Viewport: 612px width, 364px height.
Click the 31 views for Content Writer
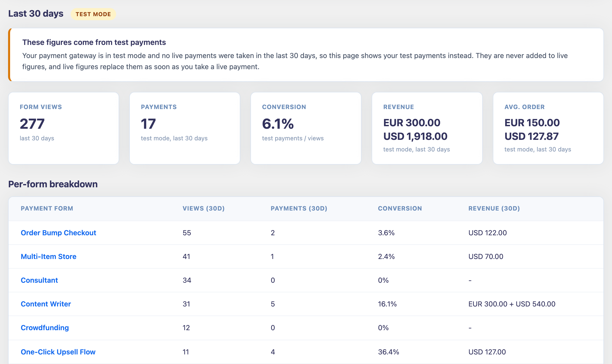pos(186,304)
